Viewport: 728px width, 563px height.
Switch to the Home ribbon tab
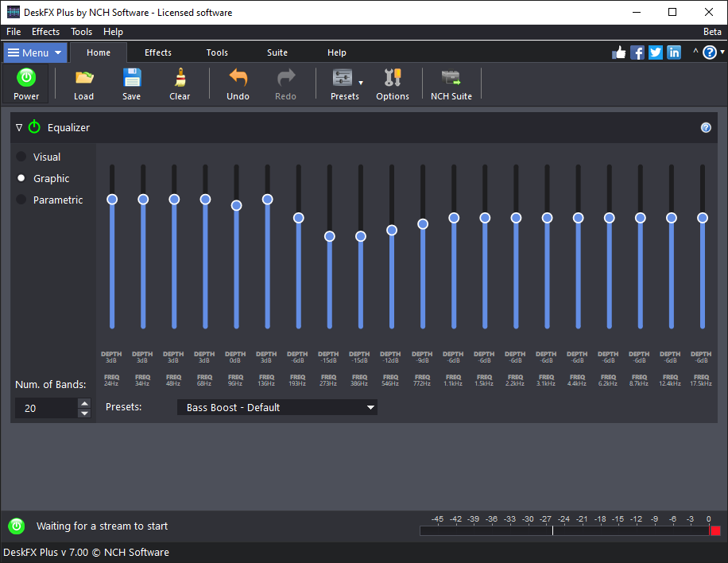[99, 52]
